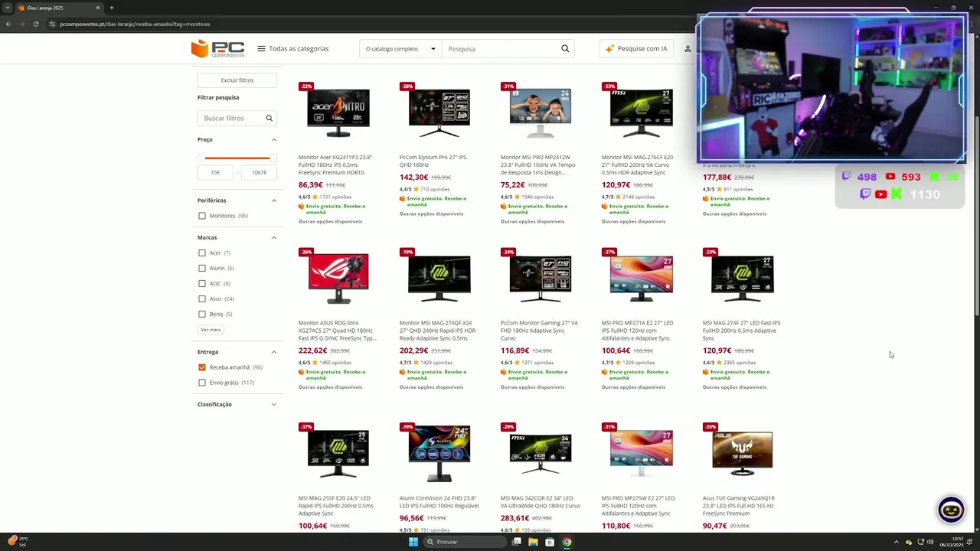Open Alurin CoreVision 24 FHD link
Viewport: 980px width, 551px height.
439,502
